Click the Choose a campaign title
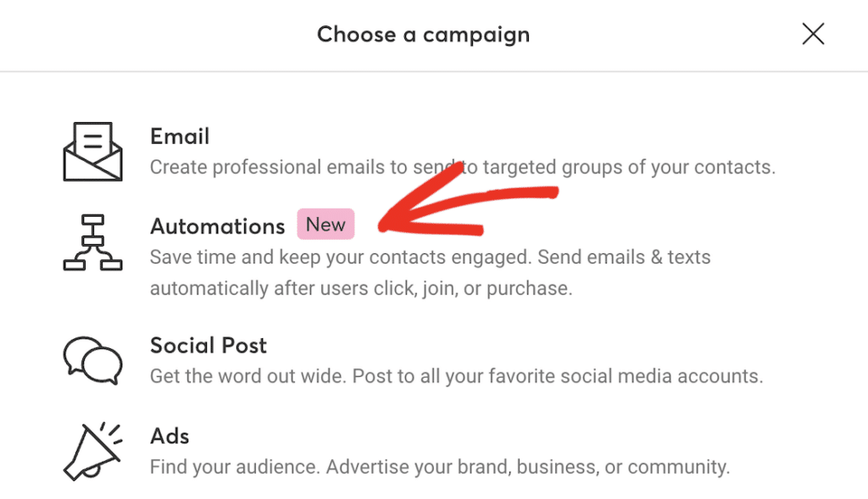Viewport: 868px width, 499px height. (x=423, y=34)
